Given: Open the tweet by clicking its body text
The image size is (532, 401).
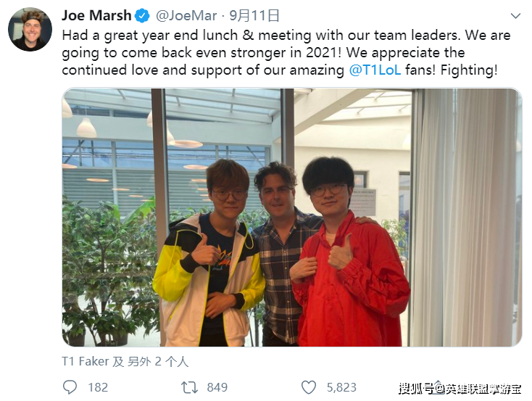Looking at the screenshot, I should click(286, 53).
